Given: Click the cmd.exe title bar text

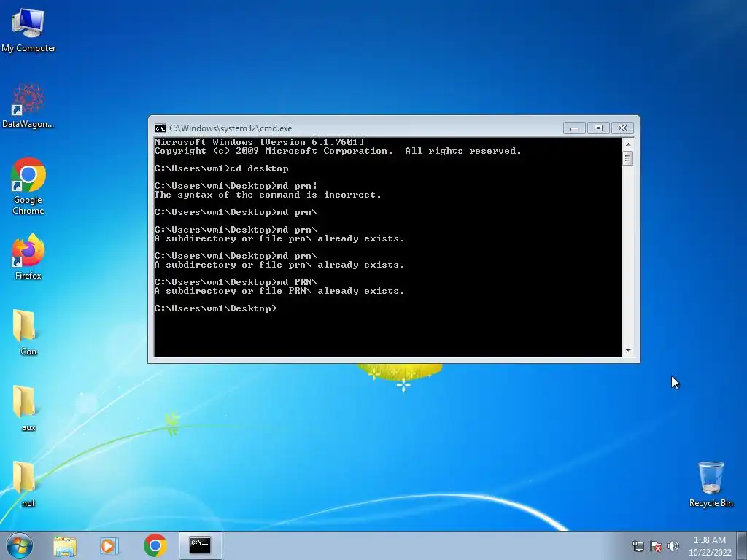Looking at the screenshot, I should point(231,128).
